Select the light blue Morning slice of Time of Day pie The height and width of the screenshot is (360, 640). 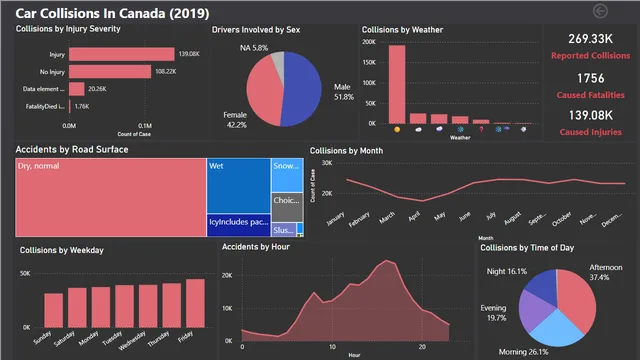pos(556,329)
